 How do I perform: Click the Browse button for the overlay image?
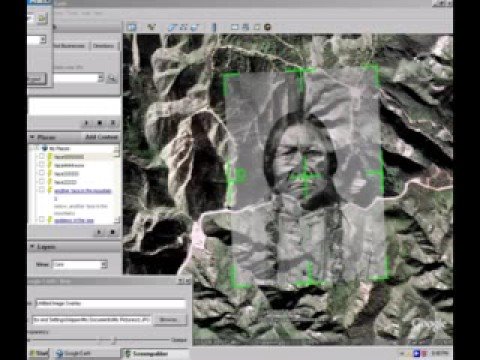(x=168, y=319)
